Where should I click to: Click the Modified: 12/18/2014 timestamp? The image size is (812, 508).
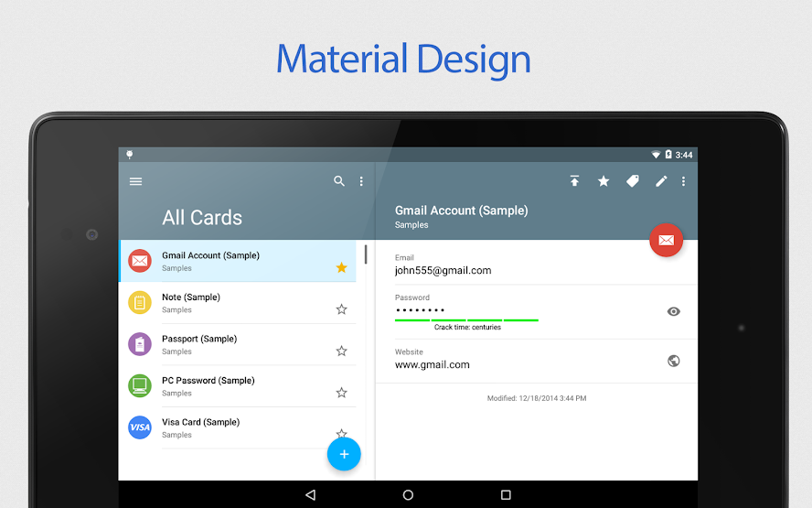tap(537, 398)
